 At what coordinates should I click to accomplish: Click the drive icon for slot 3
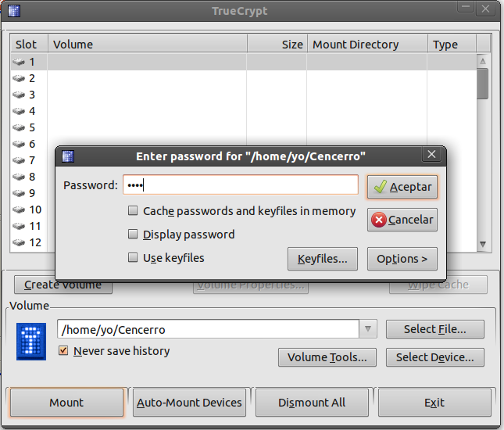pos(20,95)
